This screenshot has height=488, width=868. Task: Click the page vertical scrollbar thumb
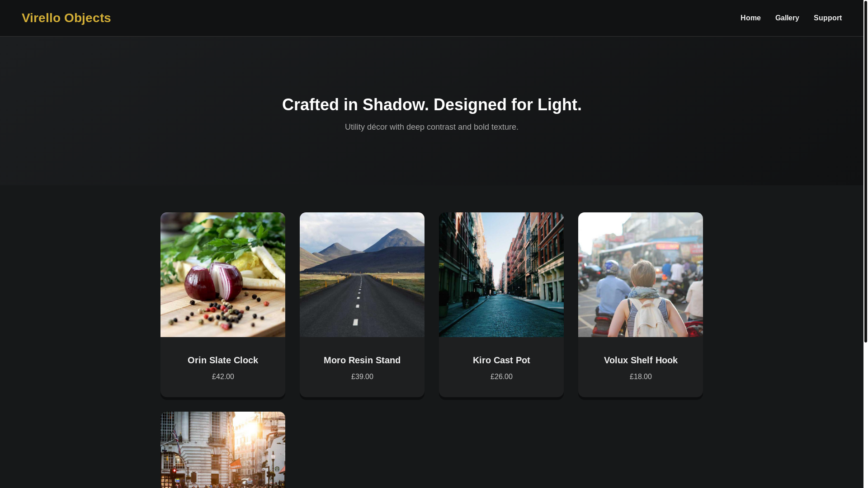[866, 171]
